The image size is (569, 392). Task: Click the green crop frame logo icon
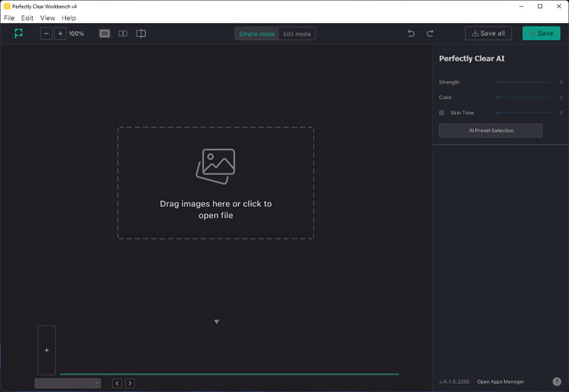(x=19, y=33)
